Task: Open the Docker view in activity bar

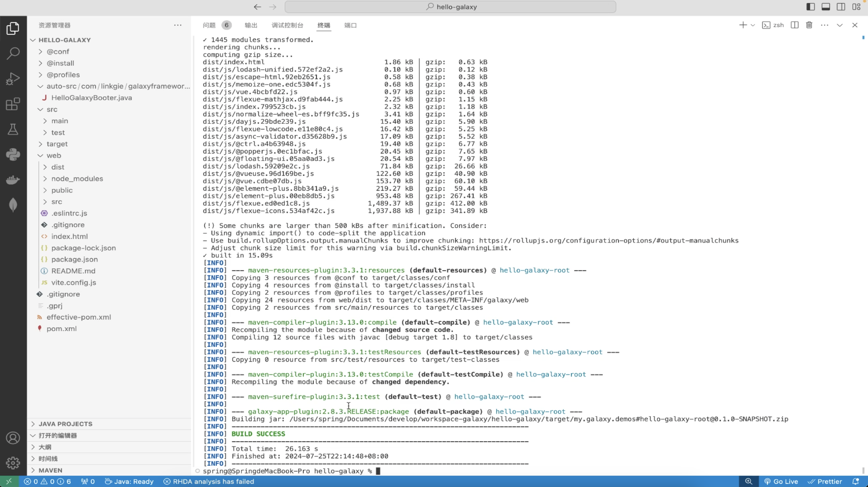Action: [x=13, y=180]
